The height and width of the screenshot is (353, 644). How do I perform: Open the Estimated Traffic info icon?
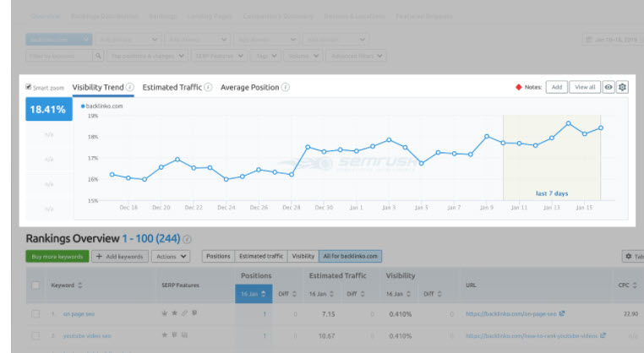click(208, 87)
